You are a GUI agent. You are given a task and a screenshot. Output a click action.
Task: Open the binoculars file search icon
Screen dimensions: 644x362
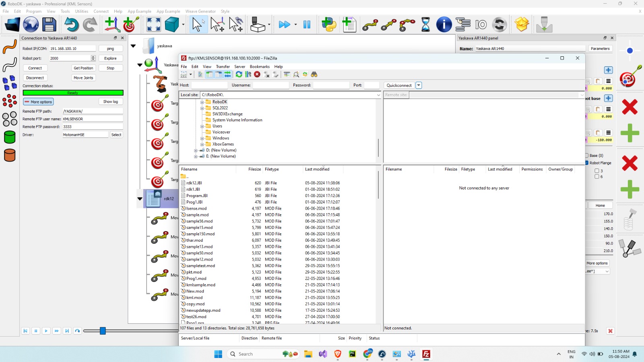[314, 74]
